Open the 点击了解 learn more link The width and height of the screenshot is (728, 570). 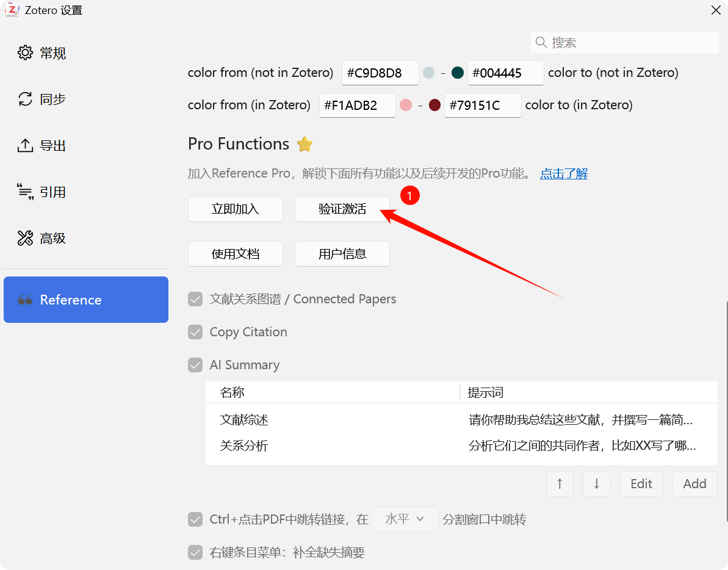pyautogui.click(x=564, y=173)
